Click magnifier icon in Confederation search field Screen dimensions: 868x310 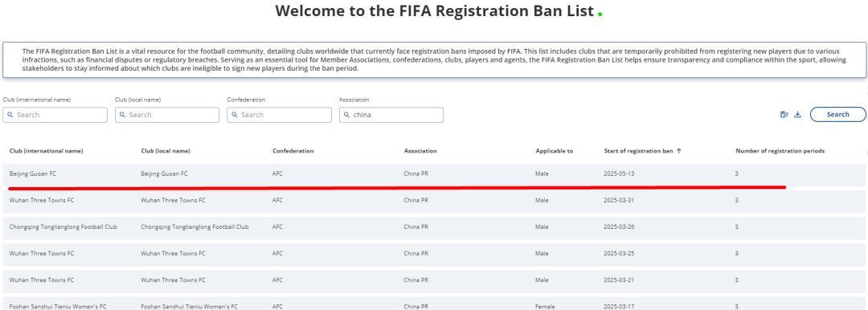(235, 115)
